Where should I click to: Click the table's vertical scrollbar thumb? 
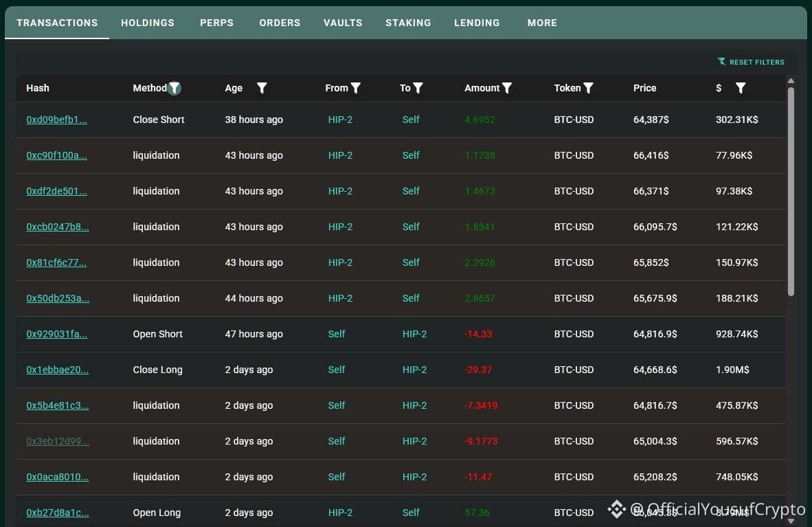tap(791, 192)
